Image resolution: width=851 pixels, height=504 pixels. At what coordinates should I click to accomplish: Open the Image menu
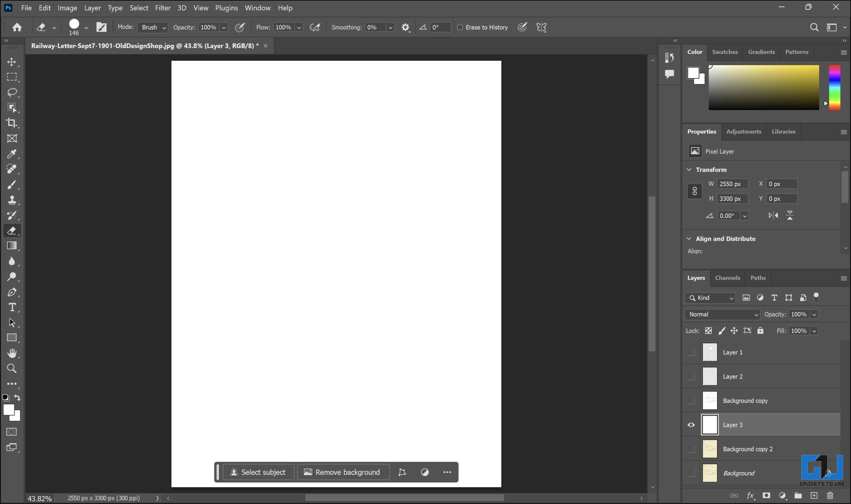point(67,8)
